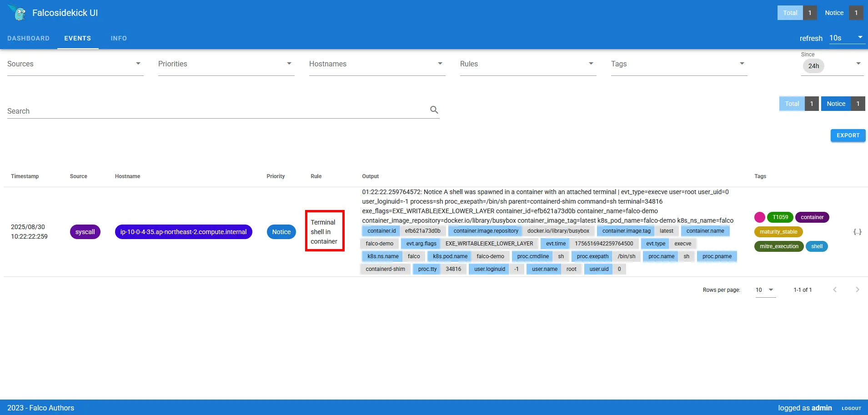
Task: Click the Logout link
Action: tap(851, 408)
